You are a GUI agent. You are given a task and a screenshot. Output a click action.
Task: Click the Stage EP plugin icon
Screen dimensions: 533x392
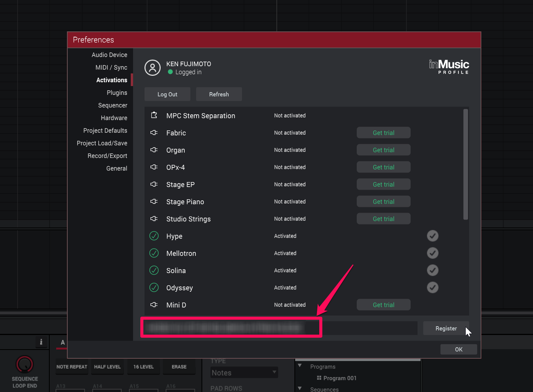154,184
